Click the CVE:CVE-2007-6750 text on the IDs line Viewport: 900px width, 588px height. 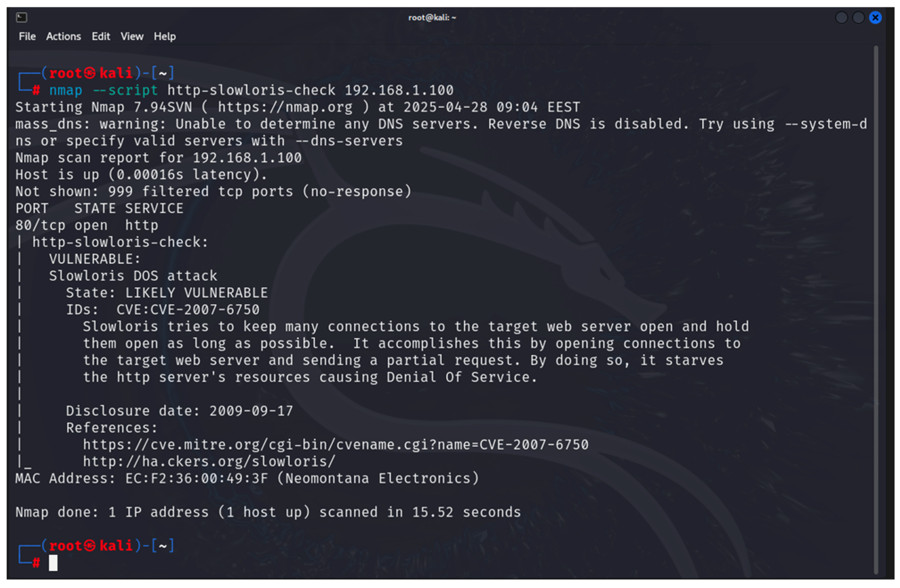click(188, 310)
